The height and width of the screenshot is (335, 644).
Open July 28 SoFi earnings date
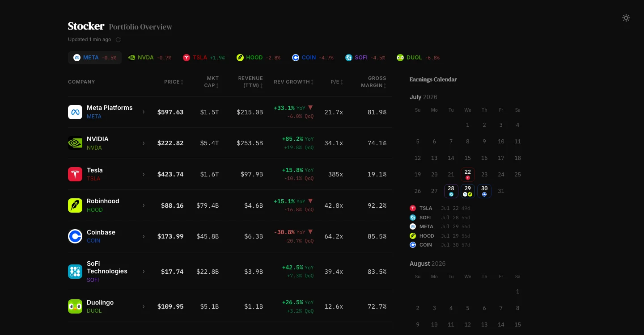pos(451,191)
